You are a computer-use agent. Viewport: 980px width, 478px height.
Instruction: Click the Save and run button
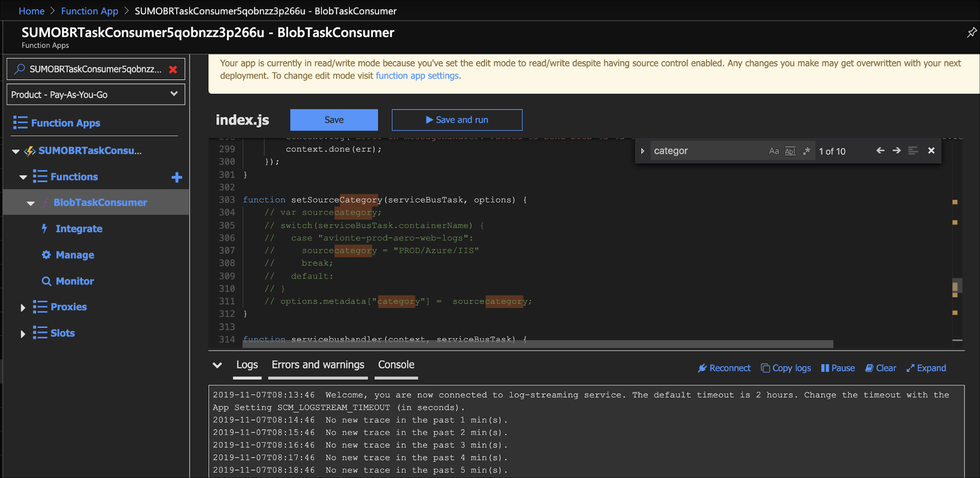(x=457, y=120)
